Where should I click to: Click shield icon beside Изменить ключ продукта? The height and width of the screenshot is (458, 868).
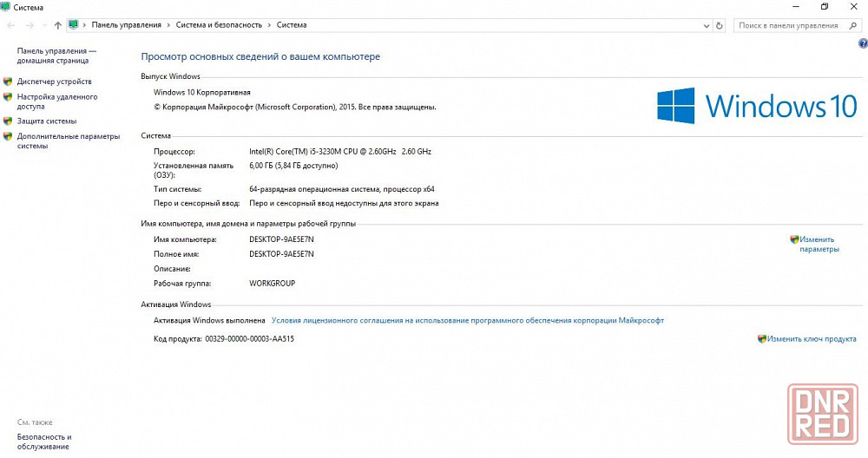coord(762,339)
